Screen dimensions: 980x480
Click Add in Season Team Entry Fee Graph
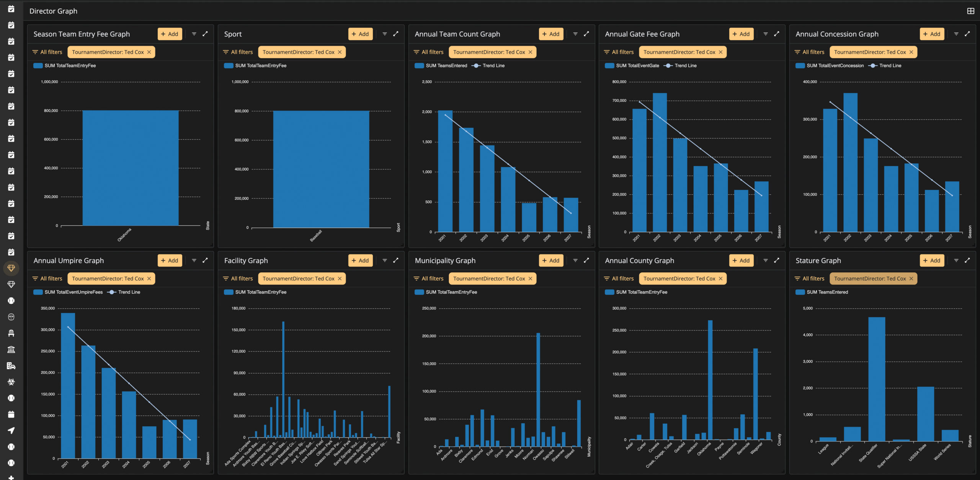[x=170, y=34]
